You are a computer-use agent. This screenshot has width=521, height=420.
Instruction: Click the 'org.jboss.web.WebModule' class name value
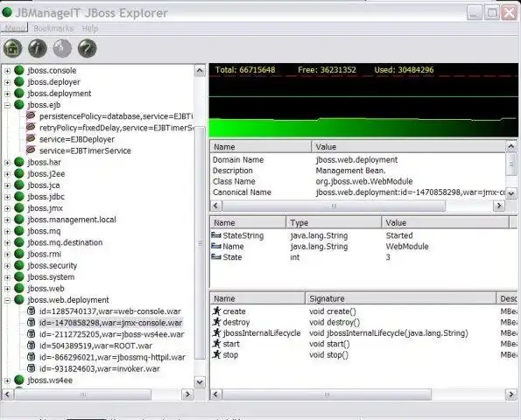click(x=364, y=181)
